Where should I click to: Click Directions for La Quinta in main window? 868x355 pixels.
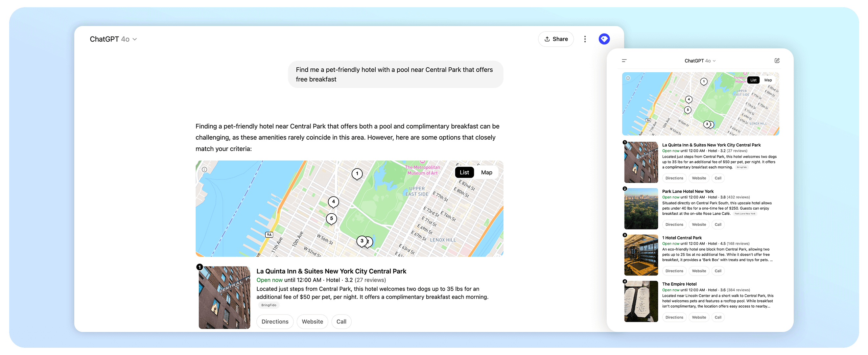point(275,321)
